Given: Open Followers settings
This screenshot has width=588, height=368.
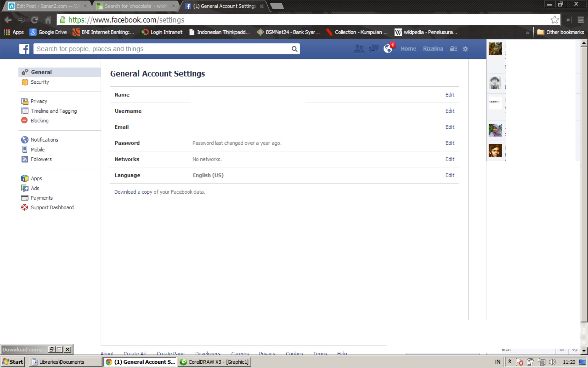Looking at the screenshot, I should point(41,159).
